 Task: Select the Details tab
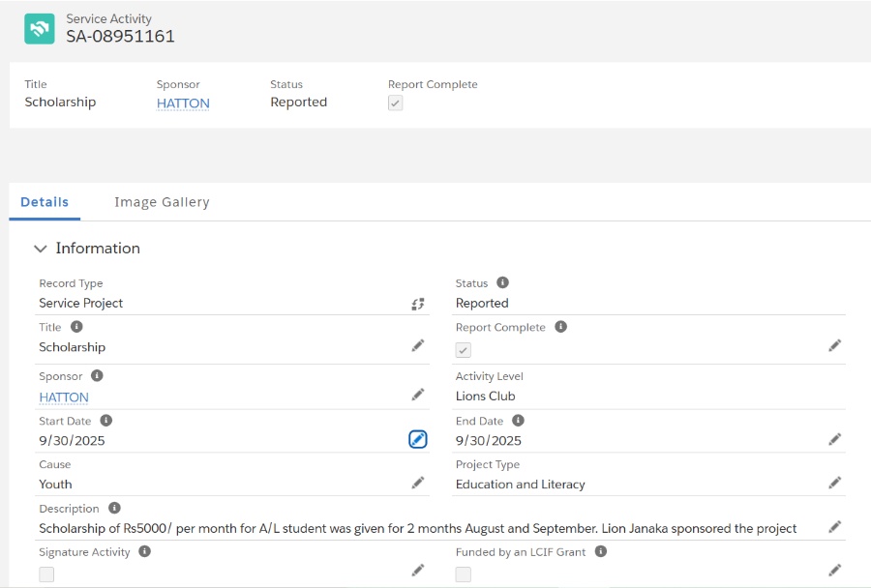pos(45,202)
